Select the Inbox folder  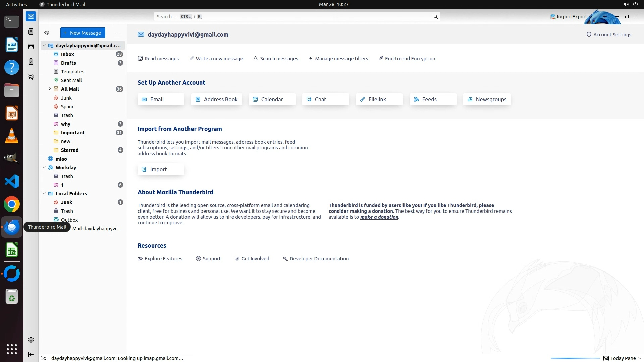[67, 54]
